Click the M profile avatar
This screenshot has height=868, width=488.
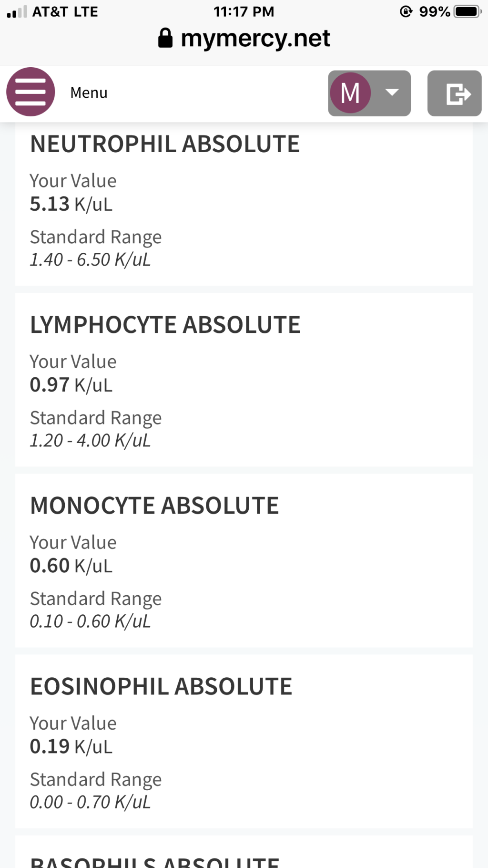click(350, 93)
